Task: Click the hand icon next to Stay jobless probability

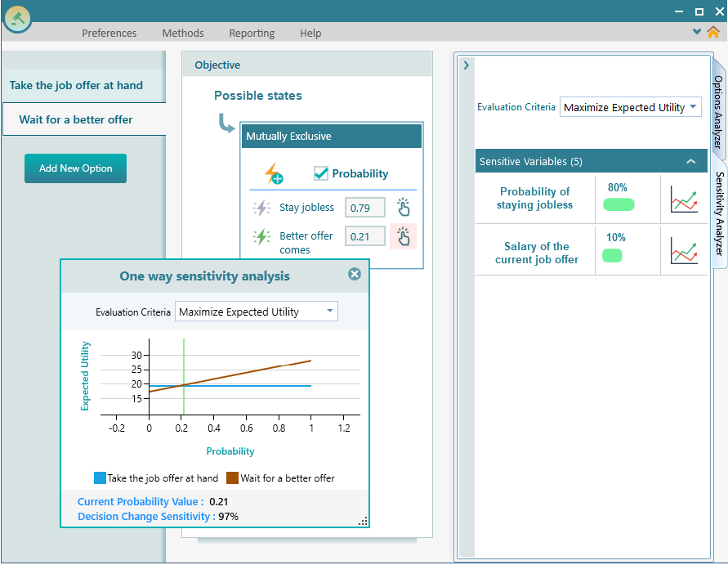Action: click(x=403, y=207)
